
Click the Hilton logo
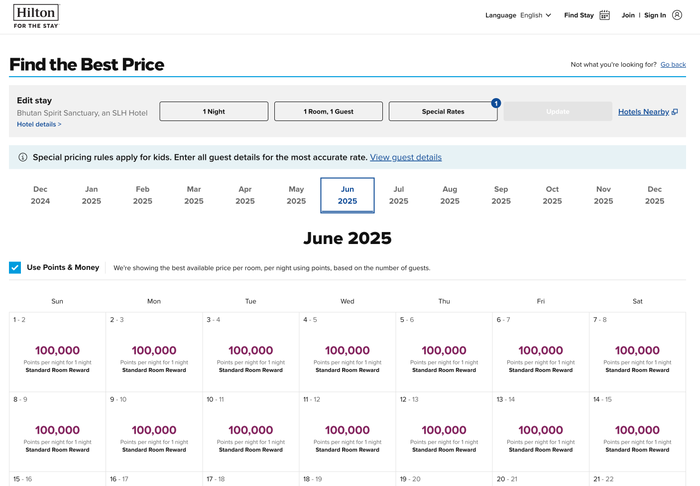tap(36, 17)
